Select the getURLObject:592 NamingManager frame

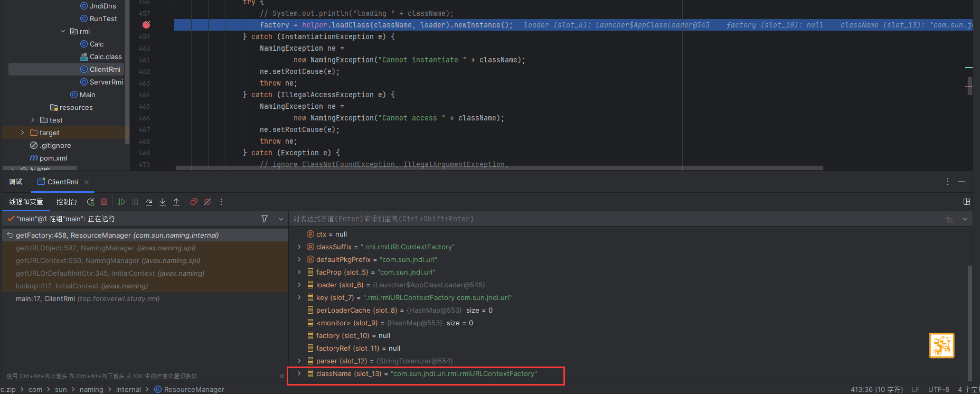[145, 248]
